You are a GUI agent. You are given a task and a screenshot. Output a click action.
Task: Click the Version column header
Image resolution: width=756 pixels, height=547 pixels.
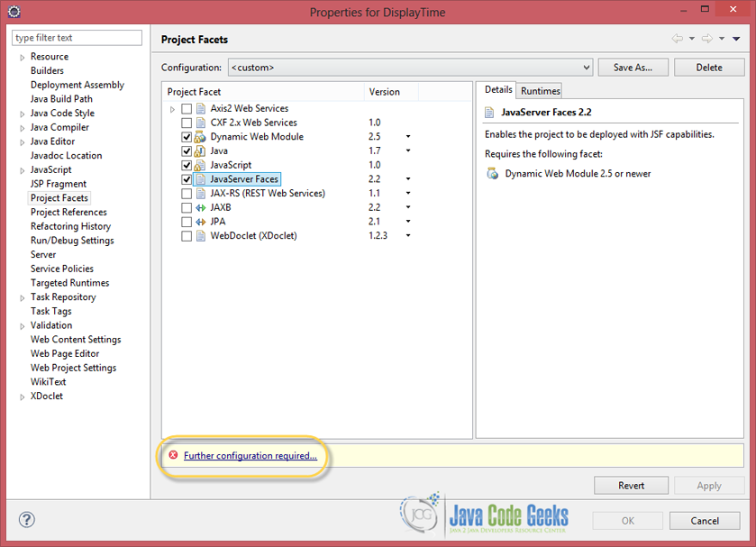pyautogui.click(x=391, y=92)
